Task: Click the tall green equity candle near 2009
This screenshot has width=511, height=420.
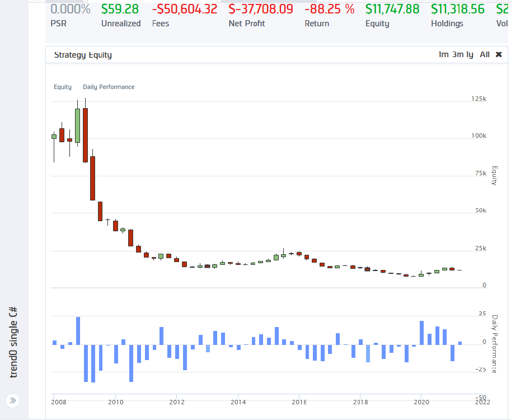Action: 78,125
